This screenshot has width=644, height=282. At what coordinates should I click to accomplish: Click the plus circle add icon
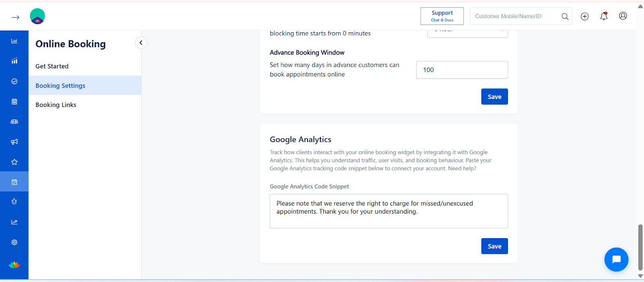pyautogui.click(x=585, y=16)
